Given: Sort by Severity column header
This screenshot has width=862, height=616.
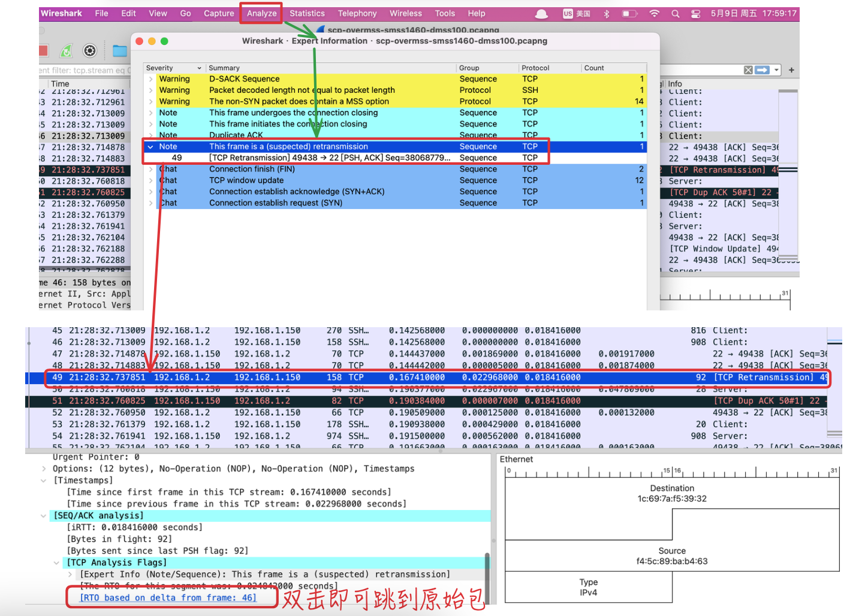Looking at the screenshot, I should pos(174,68).
